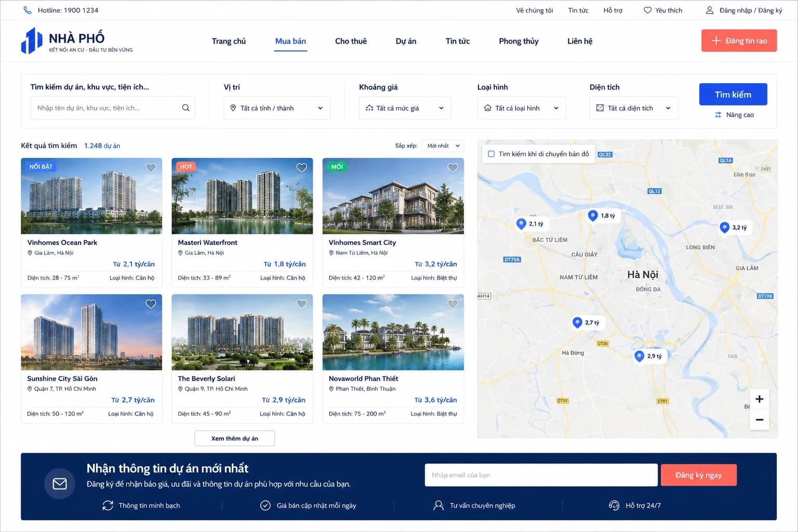Screen dimensions: 798x532
Task: Click the search magnifier icon
Action: (185, 108)
